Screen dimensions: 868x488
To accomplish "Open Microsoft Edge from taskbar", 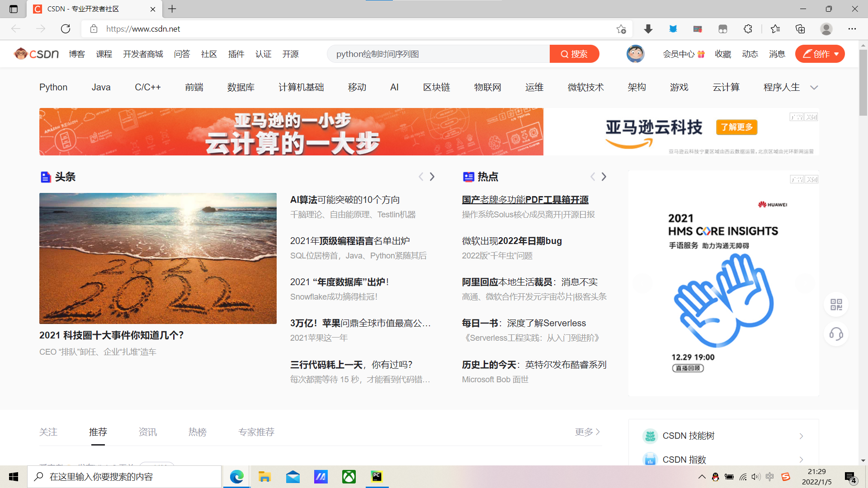I will tap(236, 477).
